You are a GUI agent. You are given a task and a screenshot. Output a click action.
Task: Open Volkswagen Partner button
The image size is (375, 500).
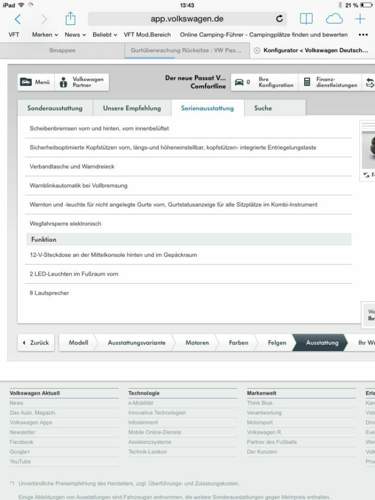click(x=82, y=82)
